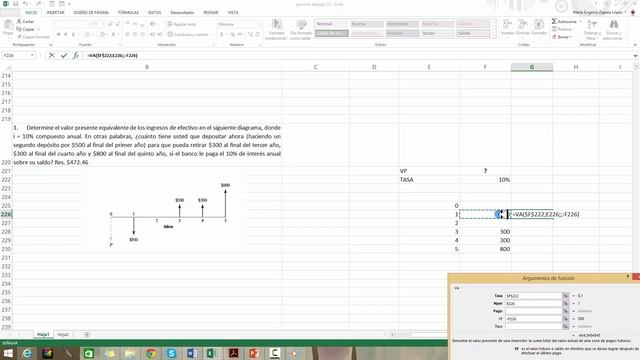Open DISEÑO DE PÁGINA tab
This screenshot has height=360, width=640.
pos(91,12)
